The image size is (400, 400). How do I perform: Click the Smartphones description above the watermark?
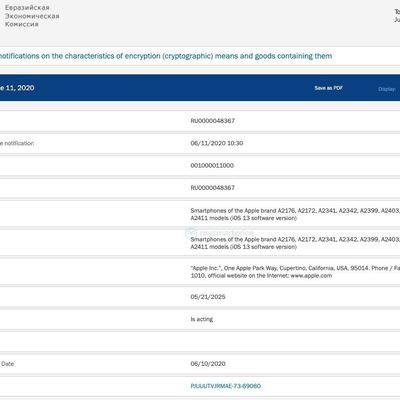coord(295,214)
